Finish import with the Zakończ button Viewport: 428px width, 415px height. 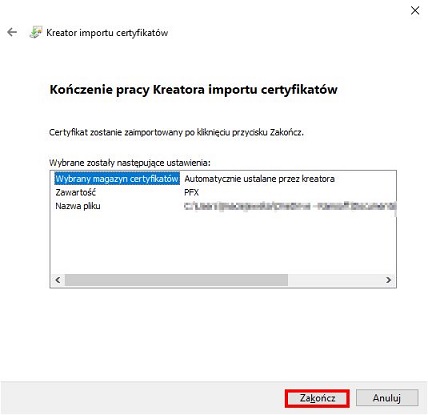(317, 398)
